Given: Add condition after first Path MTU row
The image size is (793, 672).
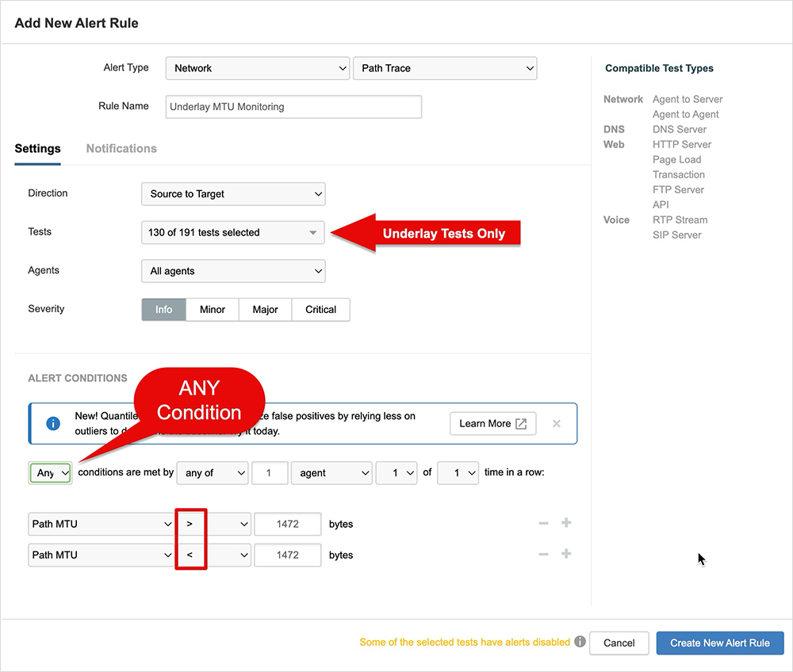Looking at the screenshot, I should pos(566,524).
